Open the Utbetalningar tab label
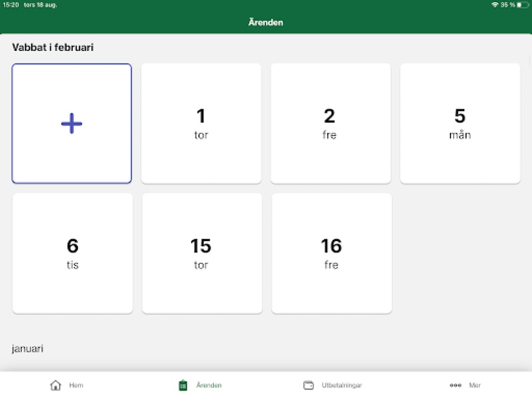Image resolution: width=532 pixels, height=399 pixels. [342, 385]
